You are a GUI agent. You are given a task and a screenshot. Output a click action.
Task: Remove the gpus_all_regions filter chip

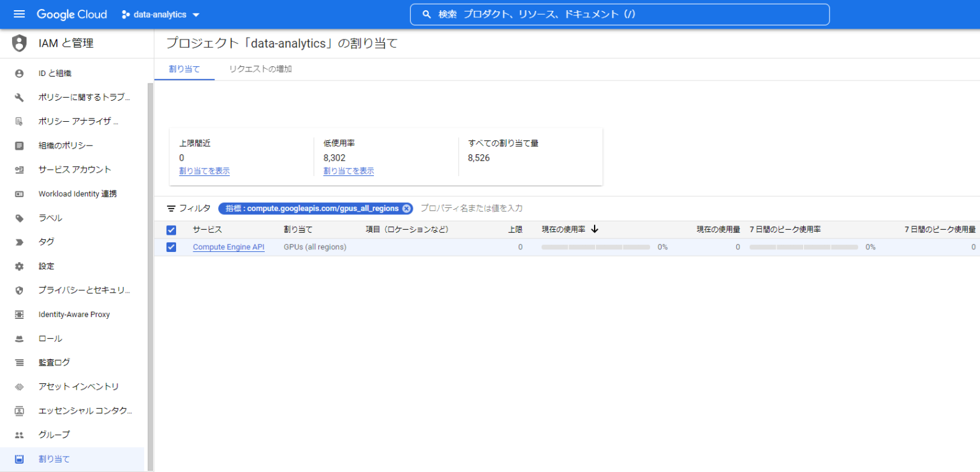coord(406,208)
